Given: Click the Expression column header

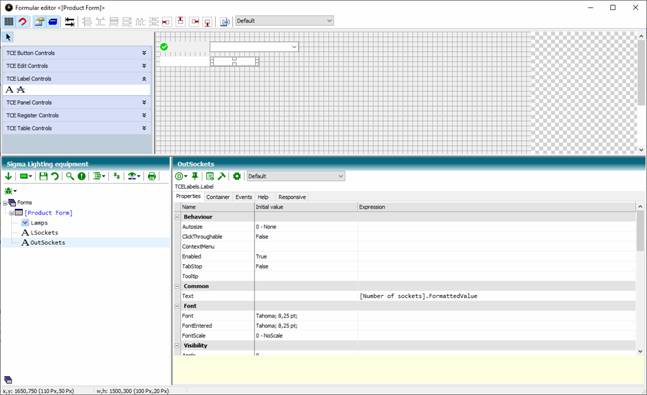Looking at the screenshot, I should (x=497, y=207).
